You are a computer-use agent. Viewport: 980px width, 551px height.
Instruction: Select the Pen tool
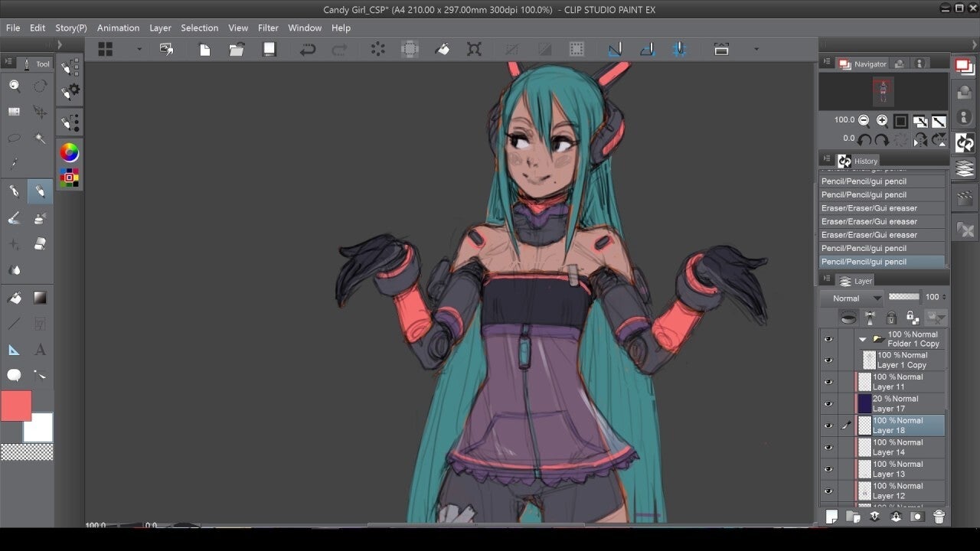(15, 191)
